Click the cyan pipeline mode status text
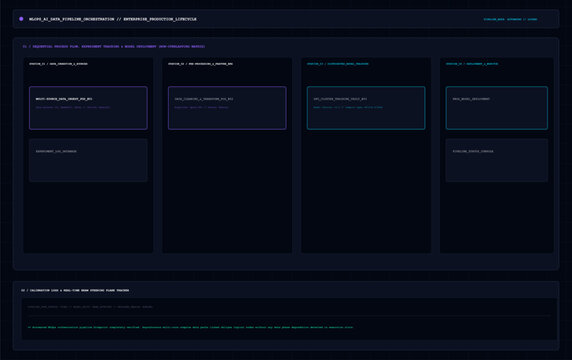This screenshot has height=360, width=572. coord(510,19)
